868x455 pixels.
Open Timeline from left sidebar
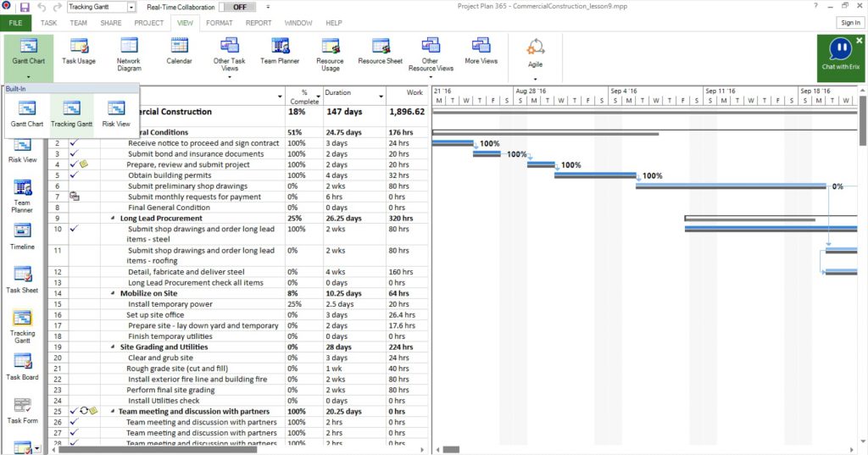[22, 236]
